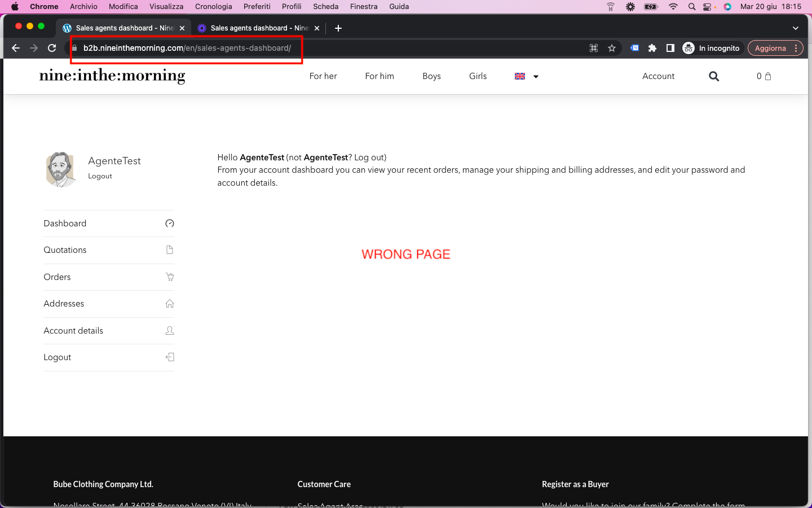Open the Preferiti menu

click(x=257, y=7)
